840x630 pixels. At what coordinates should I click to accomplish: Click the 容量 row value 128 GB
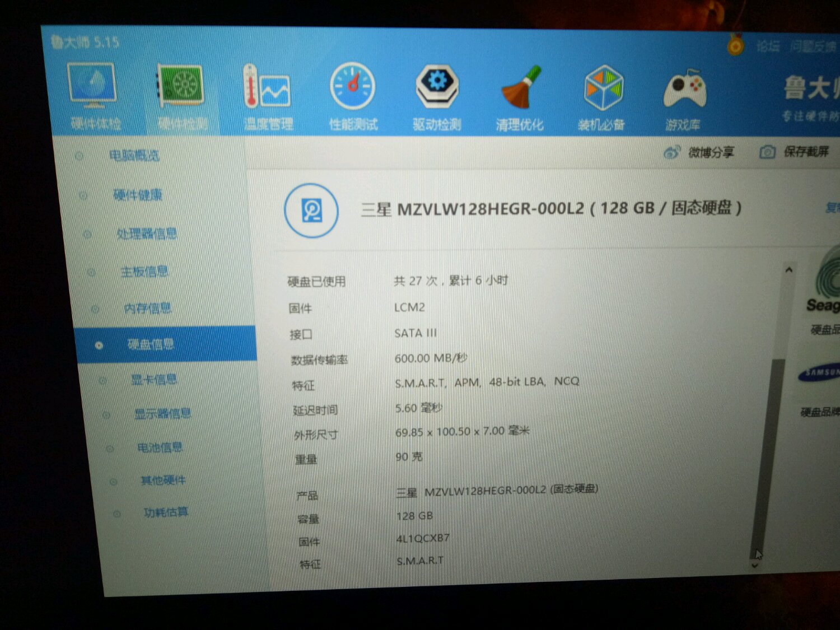(x=414, y=516)
